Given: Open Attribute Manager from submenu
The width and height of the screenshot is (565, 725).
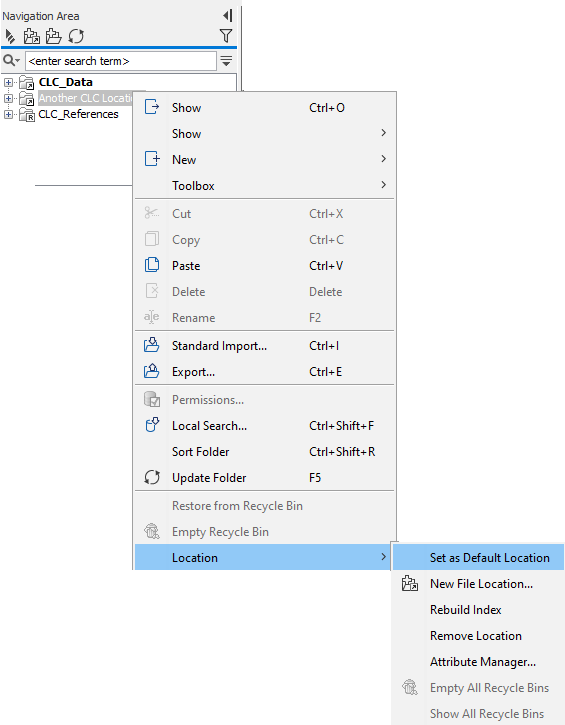Looking at the screenshot, I should tap(479, 662).
